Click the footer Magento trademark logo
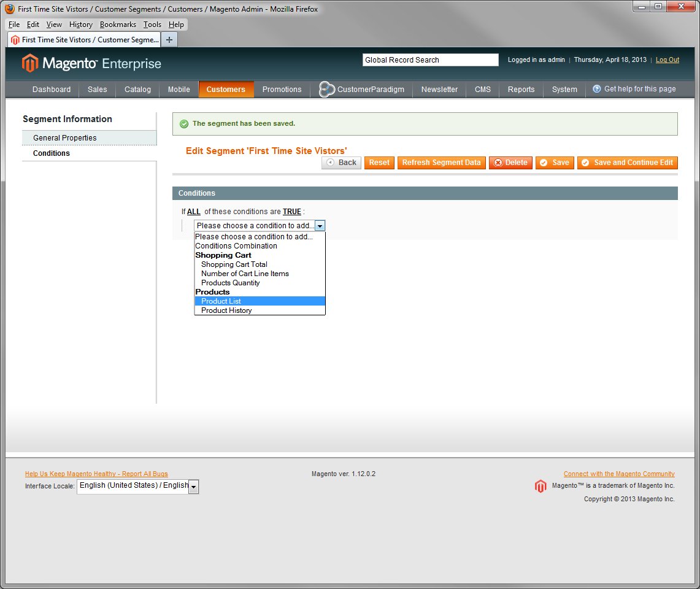This screenshot has height=589, width=700. tap(540, 486)
